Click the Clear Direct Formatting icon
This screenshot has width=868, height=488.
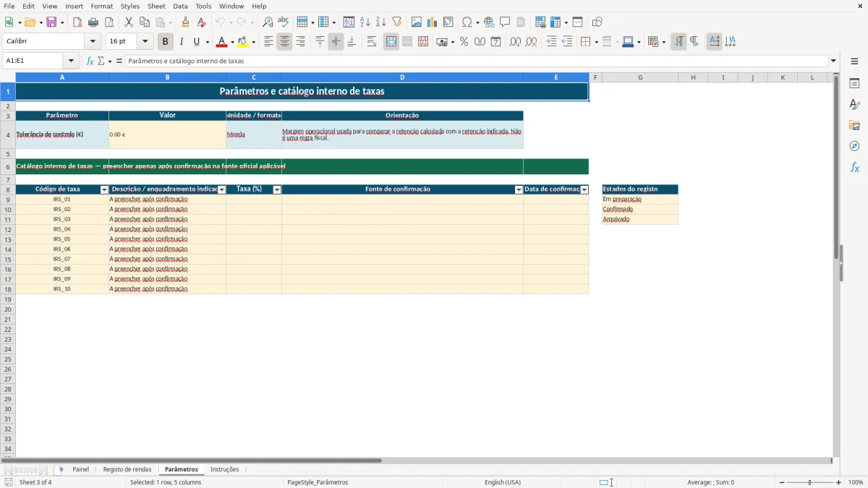[202, 22]
